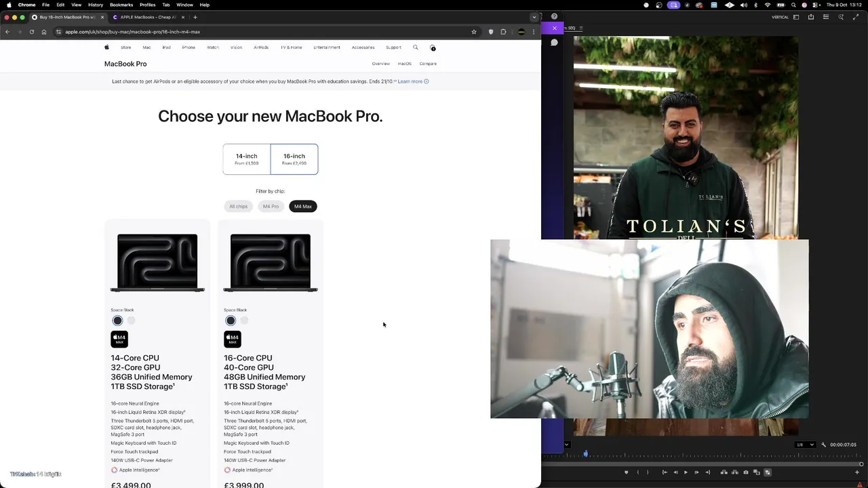
Task: Select Space Black on 14-Core model
Action: [117, 321]
